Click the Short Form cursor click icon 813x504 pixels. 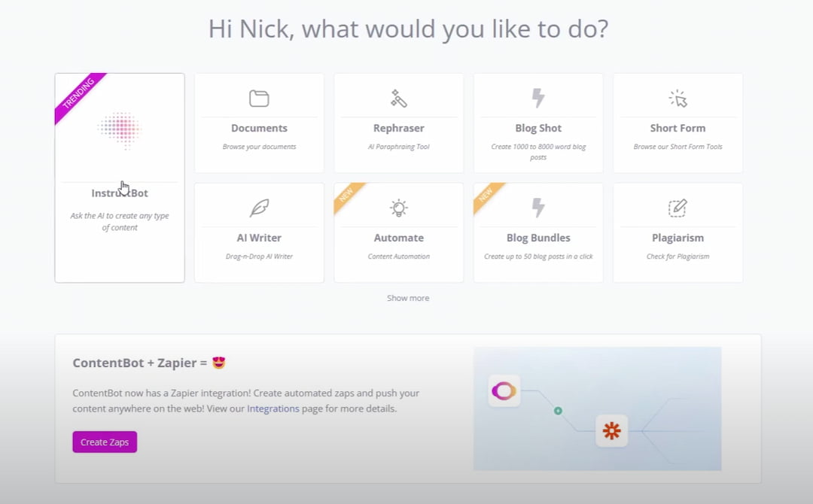tap(677, 99)
